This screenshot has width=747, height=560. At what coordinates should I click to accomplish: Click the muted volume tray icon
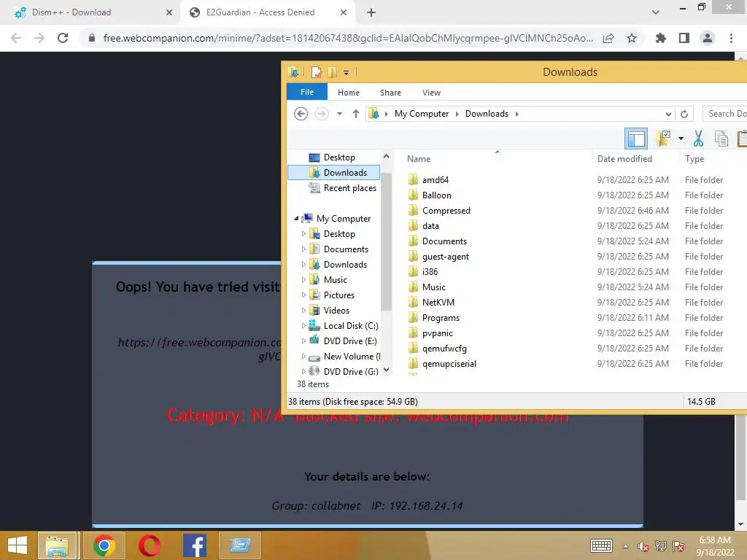643,546
